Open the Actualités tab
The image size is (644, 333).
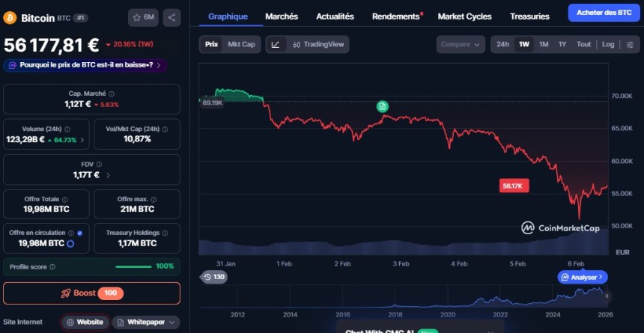click(335, 16)
